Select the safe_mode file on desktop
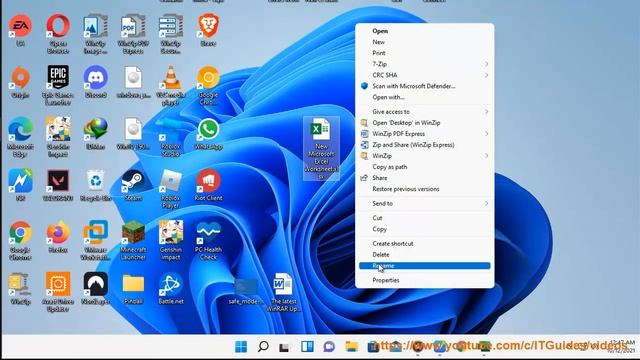 point(245,291)
